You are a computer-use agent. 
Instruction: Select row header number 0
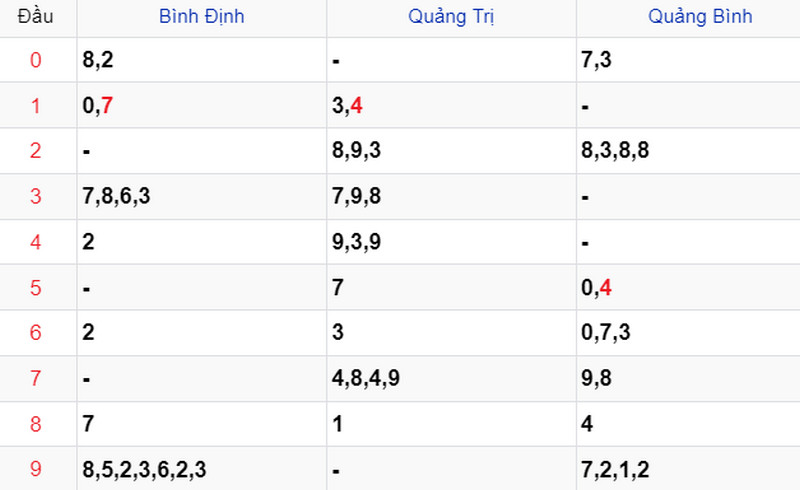pos(35,60)
